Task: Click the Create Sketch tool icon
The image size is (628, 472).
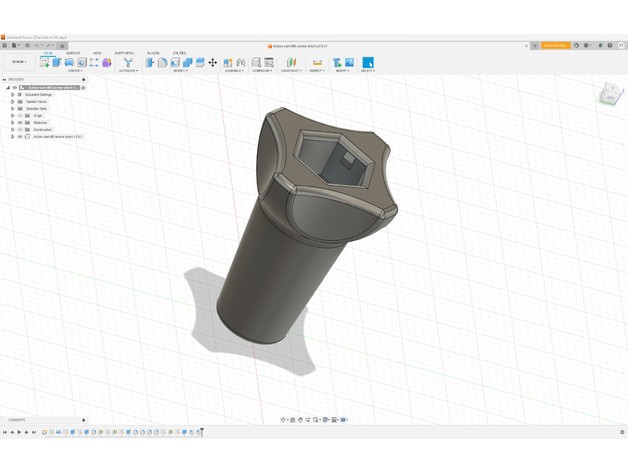Action: click(45, 62)
